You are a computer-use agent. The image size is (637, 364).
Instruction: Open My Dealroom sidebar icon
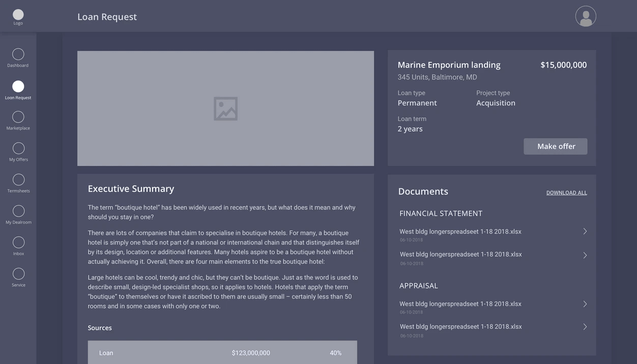(x=18, y=211)
